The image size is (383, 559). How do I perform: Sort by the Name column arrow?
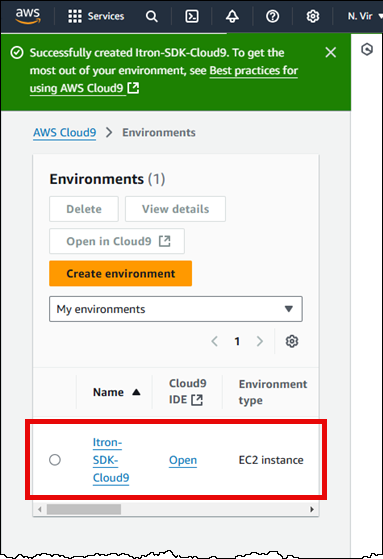pyautogui.click(x=136, y=392)
